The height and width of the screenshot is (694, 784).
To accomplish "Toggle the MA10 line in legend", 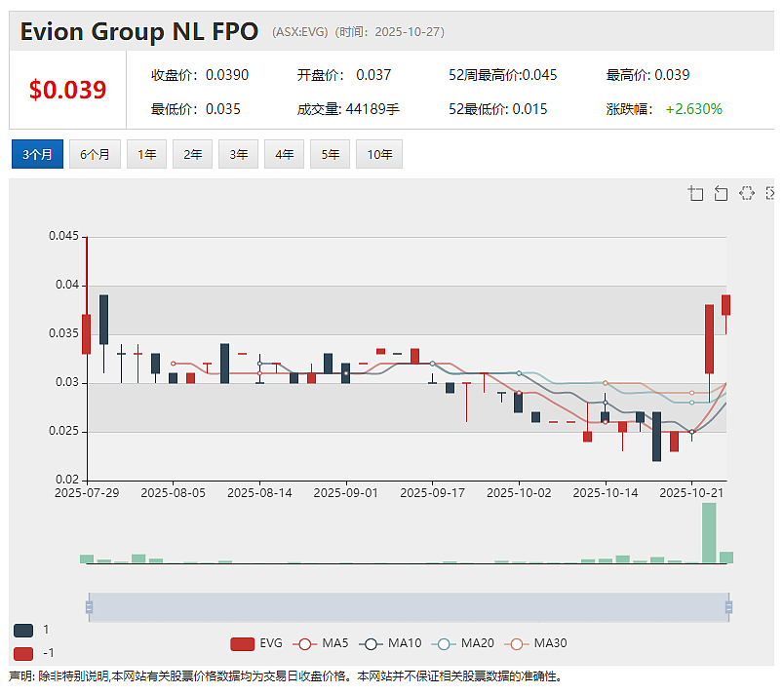I will pyautogui.click(x=390, y=643).
